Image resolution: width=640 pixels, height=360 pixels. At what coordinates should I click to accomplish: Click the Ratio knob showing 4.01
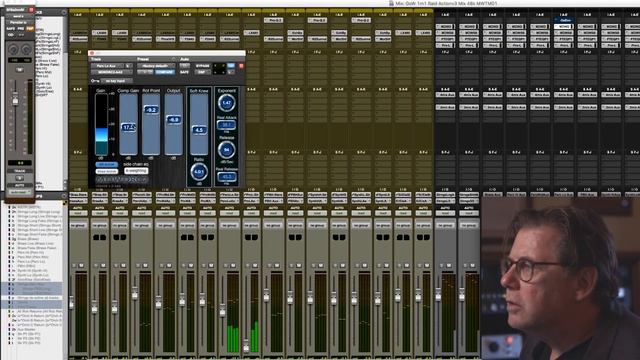(x=199, y=172)
